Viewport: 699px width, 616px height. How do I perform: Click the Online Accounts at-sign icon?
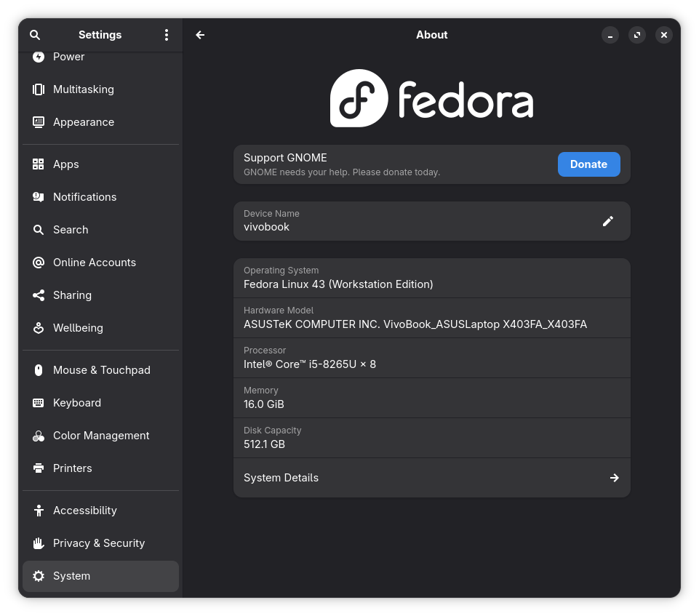click(x=39, y=263)
